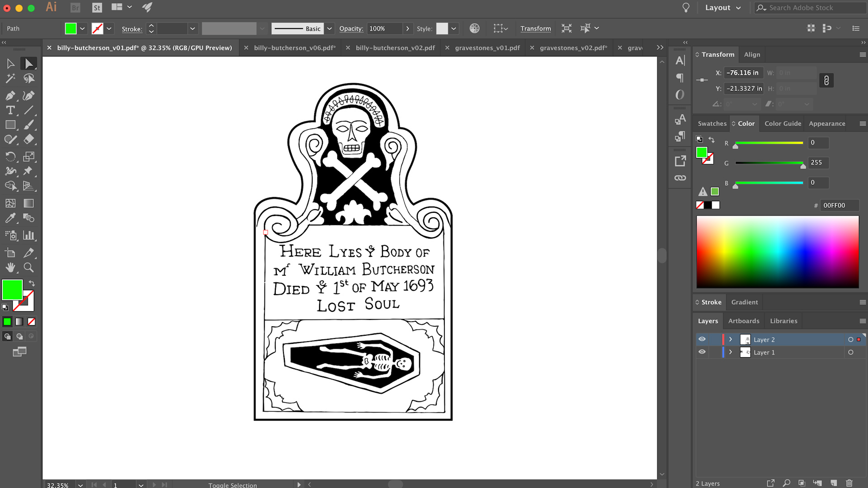Viewport: 868px width, 488px height.
Task: Hide Layer 2 visibility
Action: (702, 339)
